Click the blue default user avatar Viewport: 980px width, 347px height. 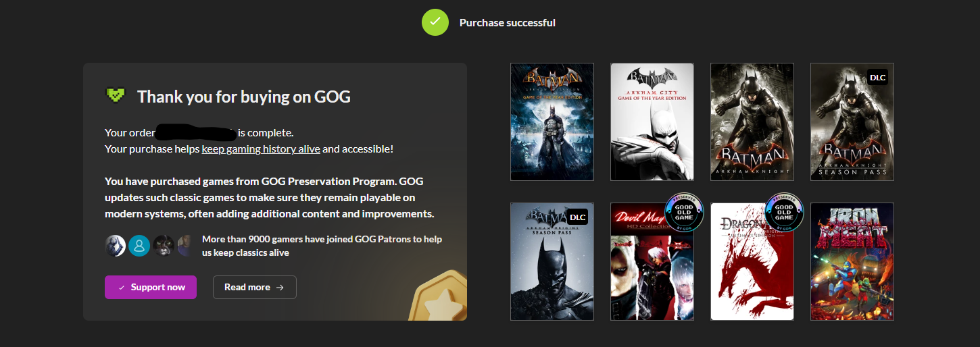[139, 246]
